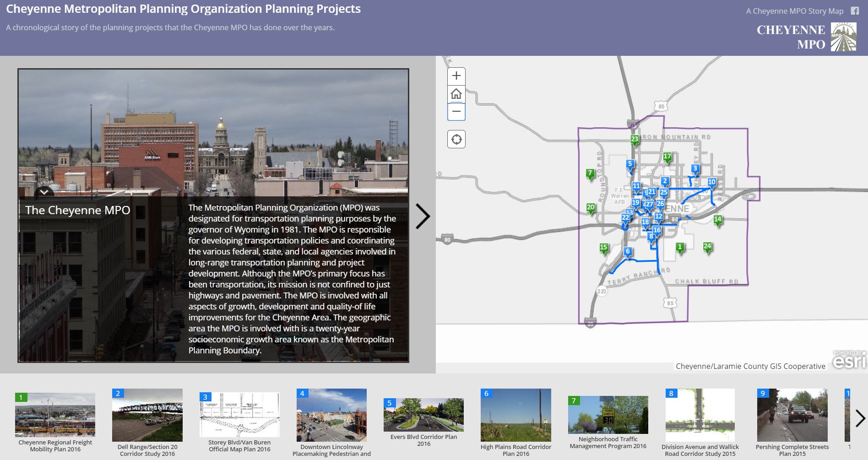868x460 pixels.
Task: Reset map to home extent
Action: 456,94
